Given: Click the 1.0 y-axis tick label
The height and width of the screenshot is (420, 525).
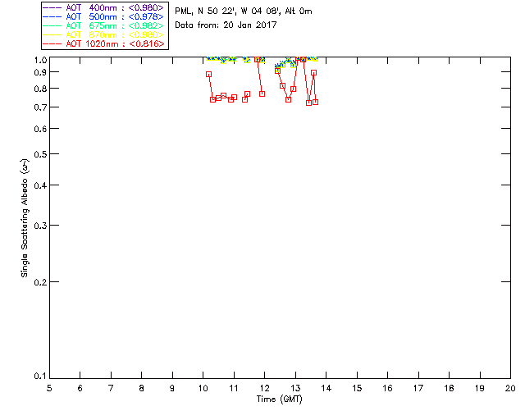Looking at the screenshot, I should point(40,60).
